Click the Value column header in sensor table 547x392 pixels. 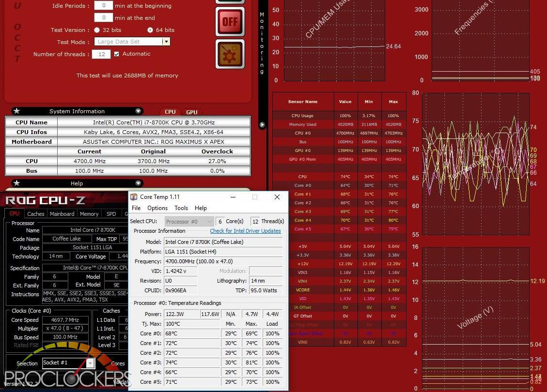[x=345, y=102]
